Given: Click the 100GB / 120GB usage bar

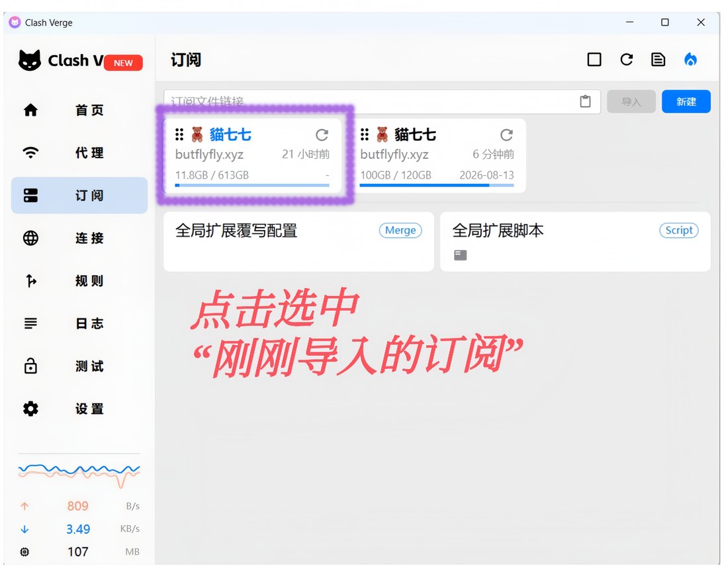Looking at the screenshot, I should (x=437, y=186).
